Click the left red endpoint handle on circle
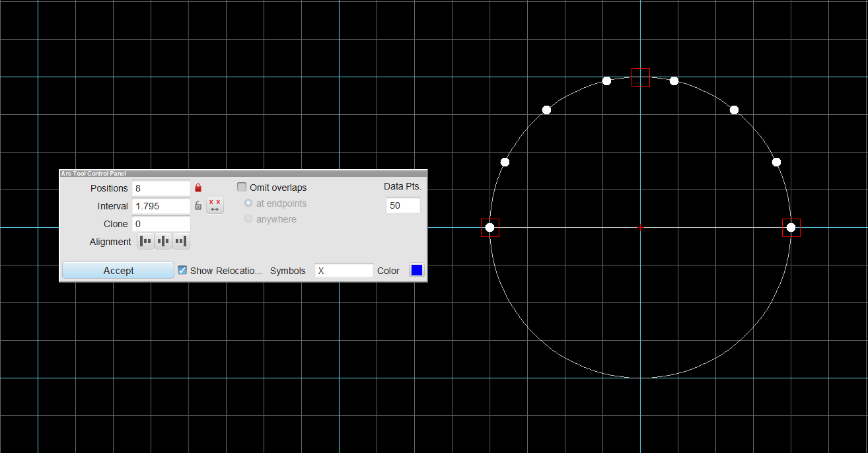The width and height of the screenshot is (868, 453). (x=490, y=228)
